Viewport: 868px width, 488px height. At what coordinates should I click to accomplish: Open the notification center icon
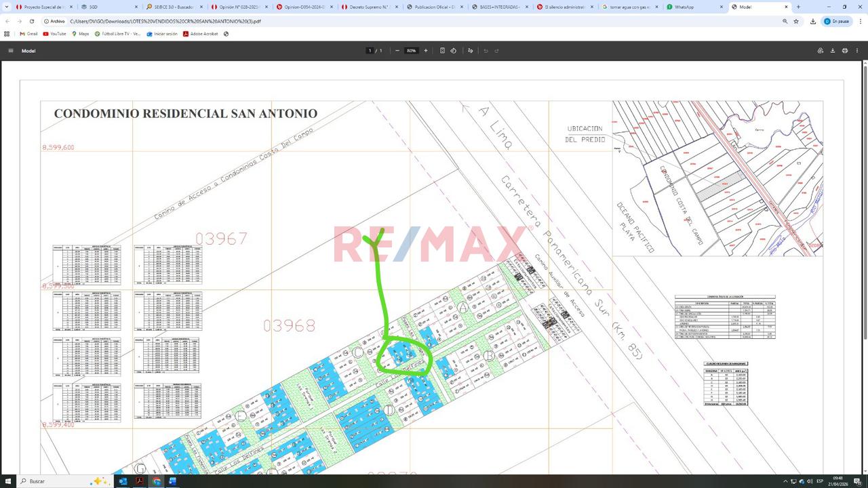tap(858, 481)
